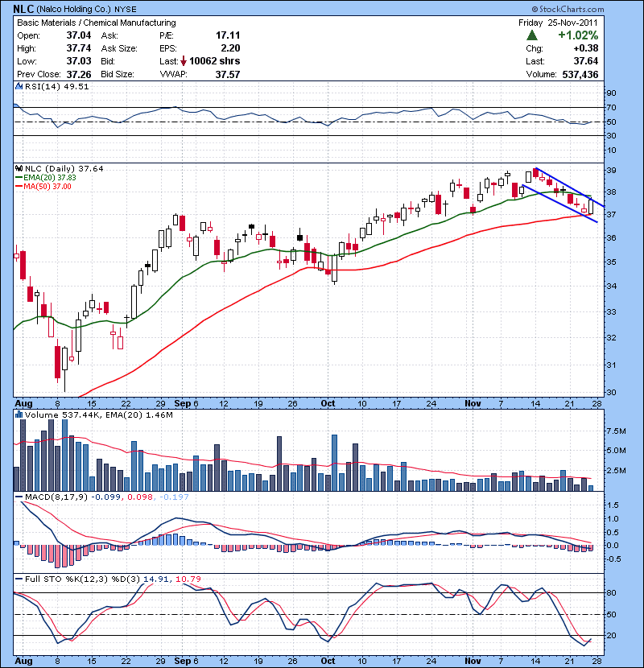Click the percent change +1.02%
The height and width of the screenshot is (668, 644).
[578, 35]
